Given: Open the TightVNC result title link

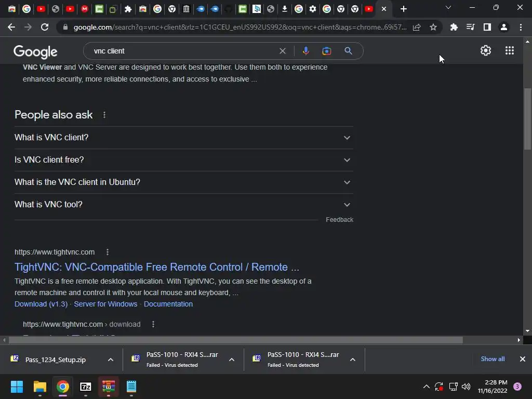Looking at the screenshot, I should coord(157,267).
